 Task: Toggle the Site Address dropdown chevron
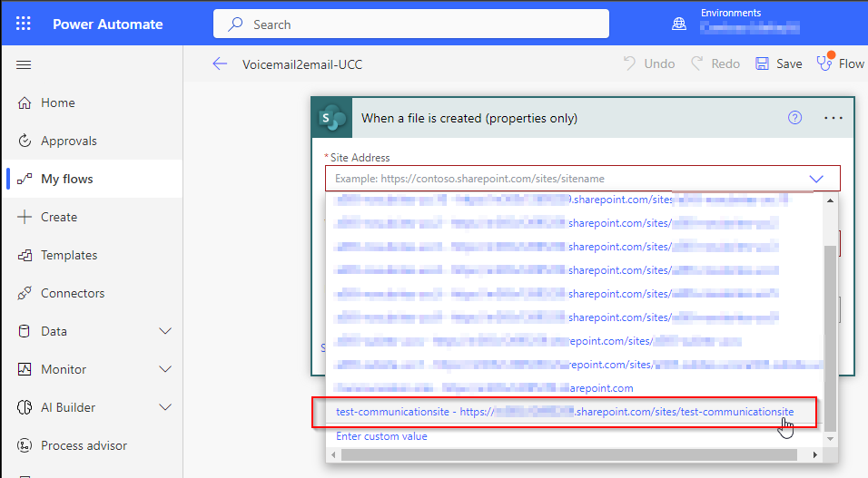click(x=816, y=179)
